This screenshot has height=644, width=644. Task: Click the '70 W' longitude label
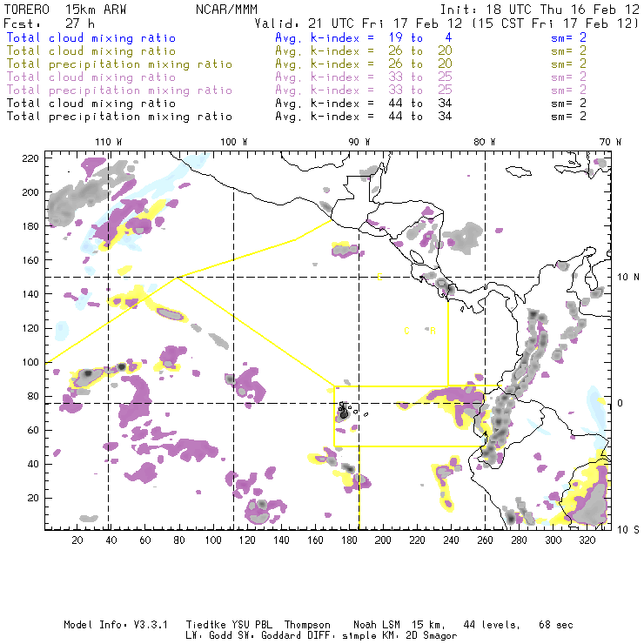pyautogui.click(x=610, y=142)
